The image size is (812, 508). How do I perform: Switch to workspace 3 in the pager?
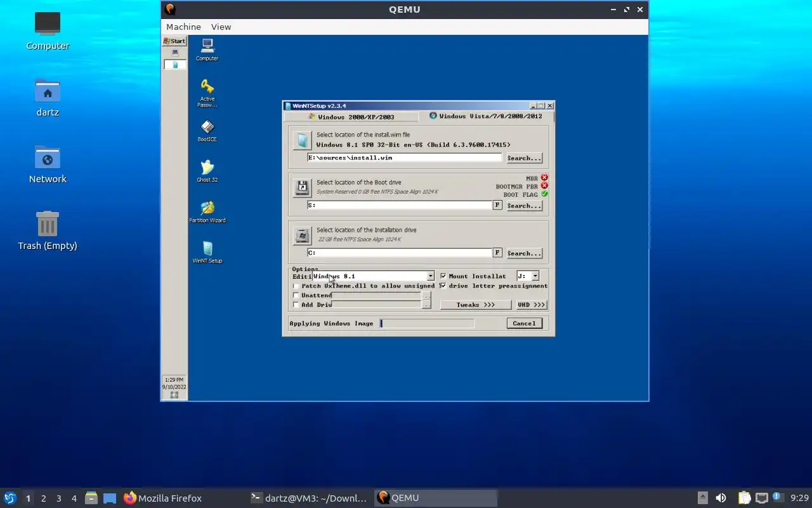(58, 498)
